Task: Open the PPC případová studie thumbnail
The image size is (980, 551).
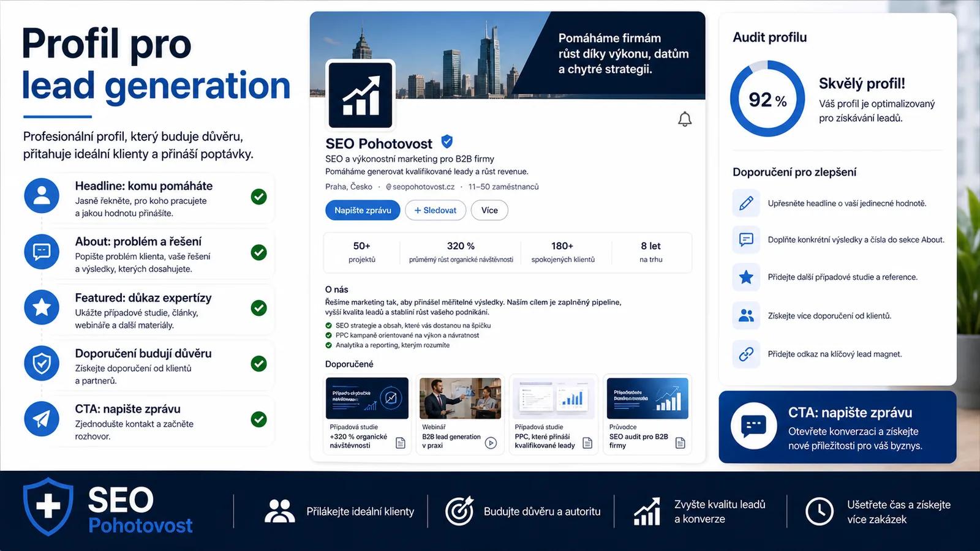Action: pyautogui.click(x=553, y=398)
